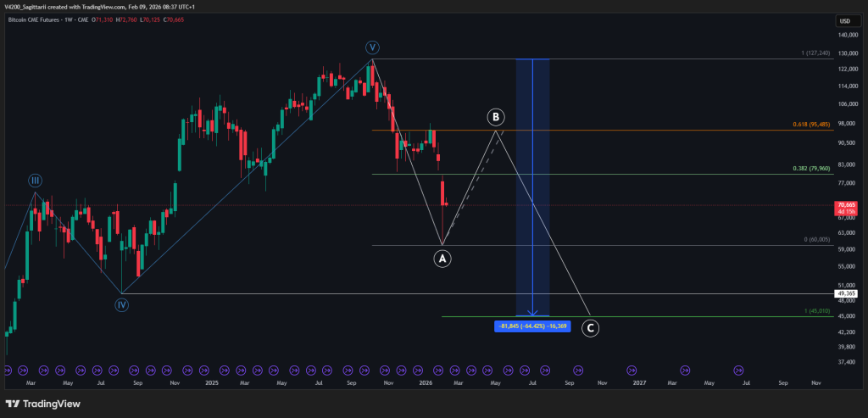868x418 pixels.
Task: Select the circled C wave label
Action: 590,328
